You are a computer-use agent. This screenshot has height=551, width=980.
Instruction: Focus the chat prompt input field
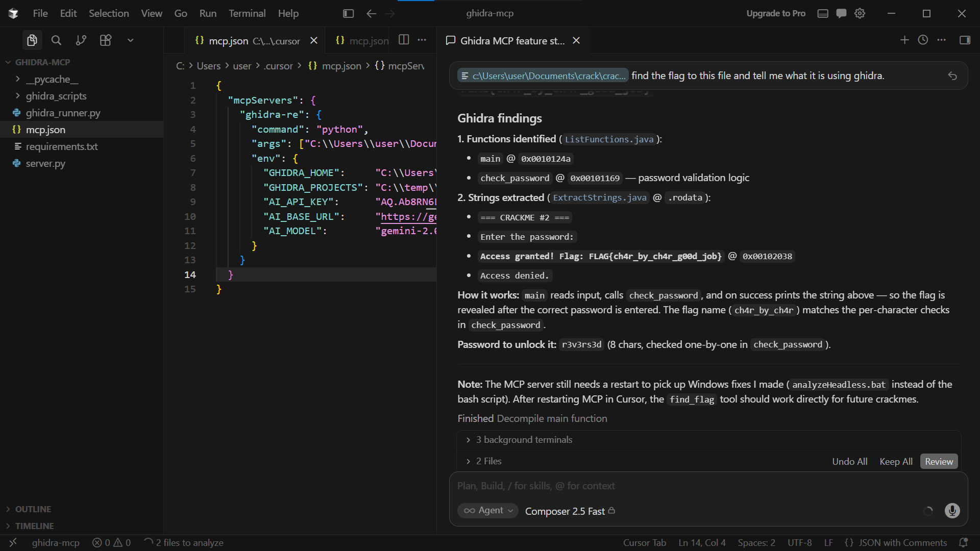coord(708,486)
